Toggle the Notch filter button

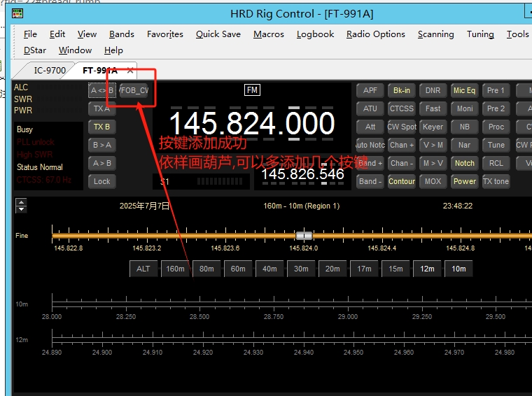[x=465, y=163]
